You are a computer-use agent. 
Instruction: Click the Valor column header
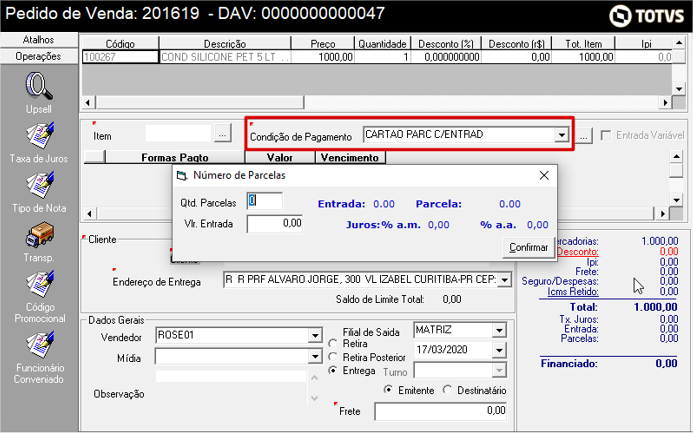[280, 157]
